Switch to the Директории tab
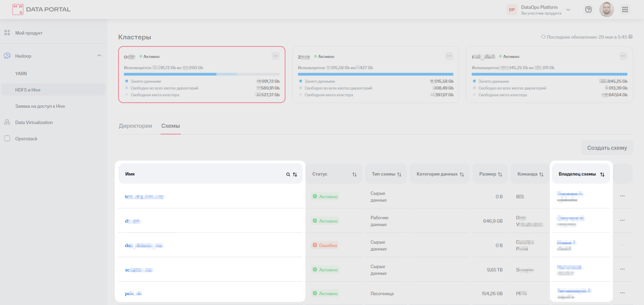Image resolution: width=644 pixels, height=305 pixels. point(135,126)
